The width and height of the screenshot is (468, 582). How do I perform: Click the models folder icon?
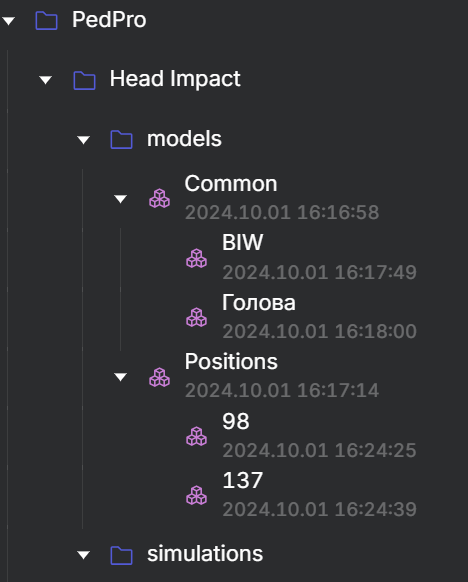(121, 140)
